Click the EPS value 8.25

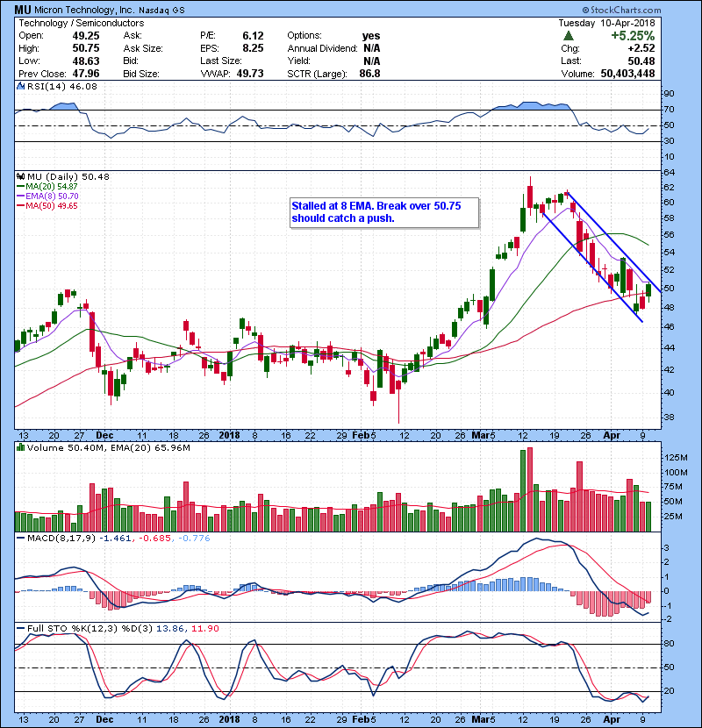coord(253,48)
